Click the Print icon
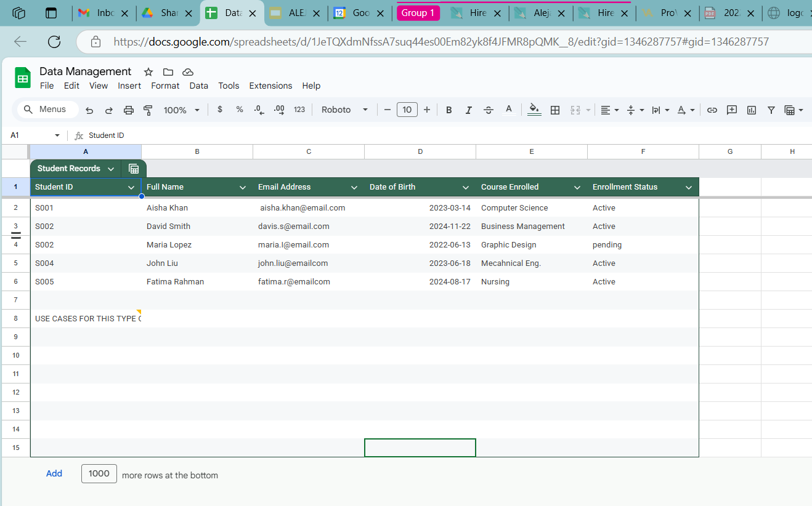Screen dimensions: 812x506 (128, 110)
